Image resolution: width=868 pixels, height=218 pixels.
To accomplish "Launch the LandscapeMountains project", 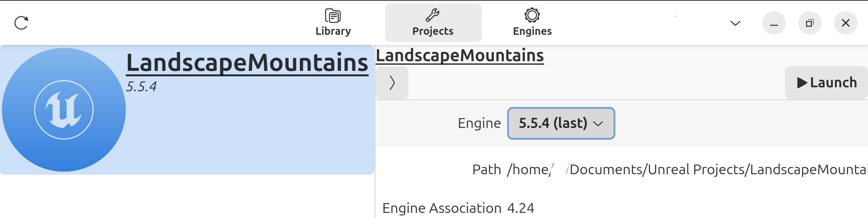I will [x=826, y=83].
